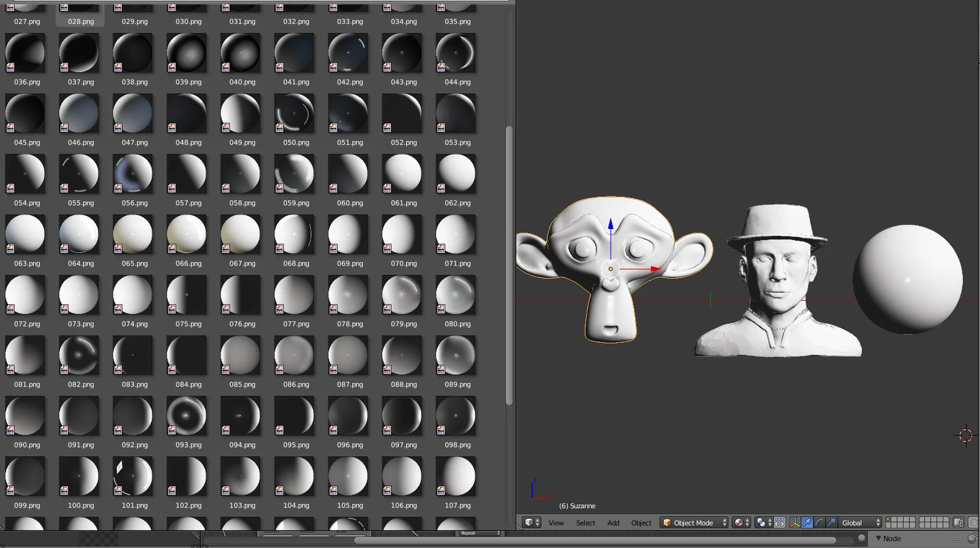Click the file name 099.png
The width and height of the screenshot is (980, 548).
27,506
